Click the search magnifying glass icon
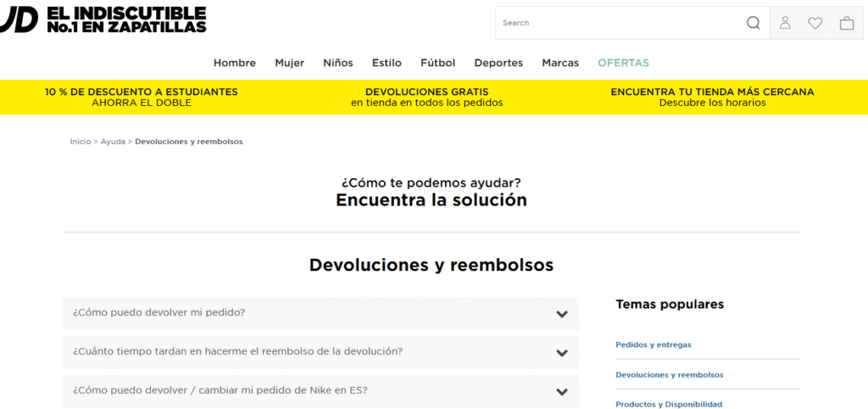 (753, 23)
